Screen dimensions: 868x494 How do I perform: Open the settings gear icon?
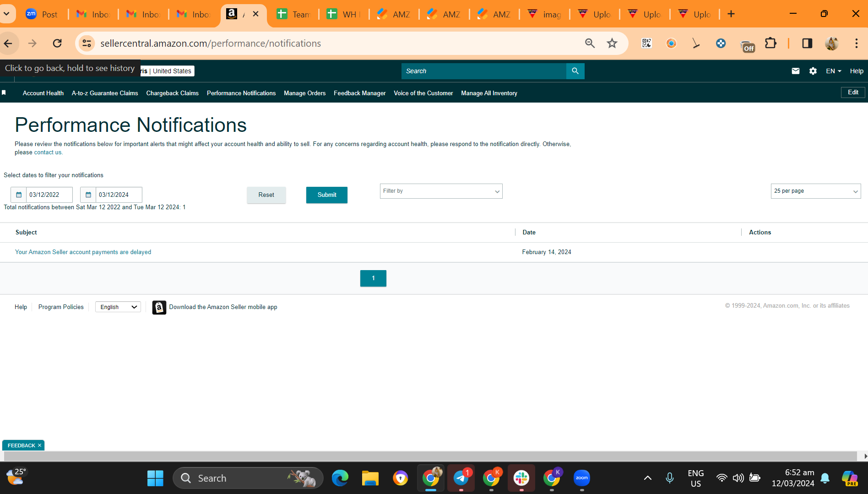click(813, 71)
